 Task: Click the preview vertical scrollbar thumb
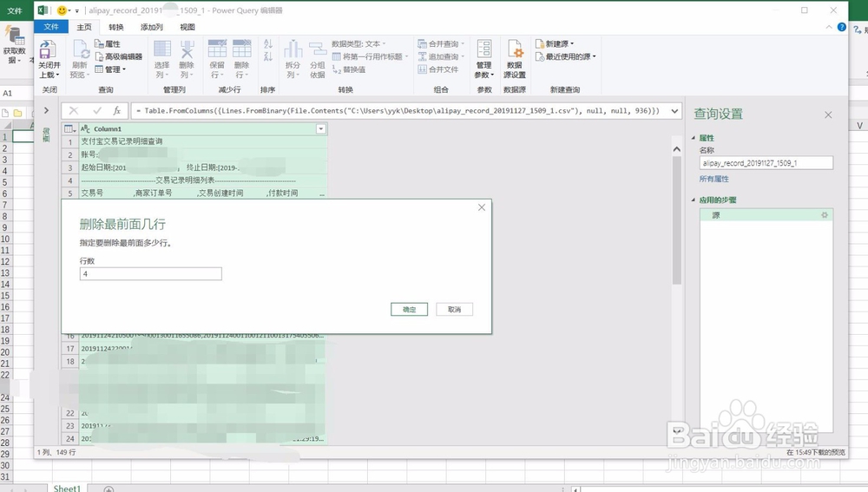pyautogui.click(x=677, y=220)
